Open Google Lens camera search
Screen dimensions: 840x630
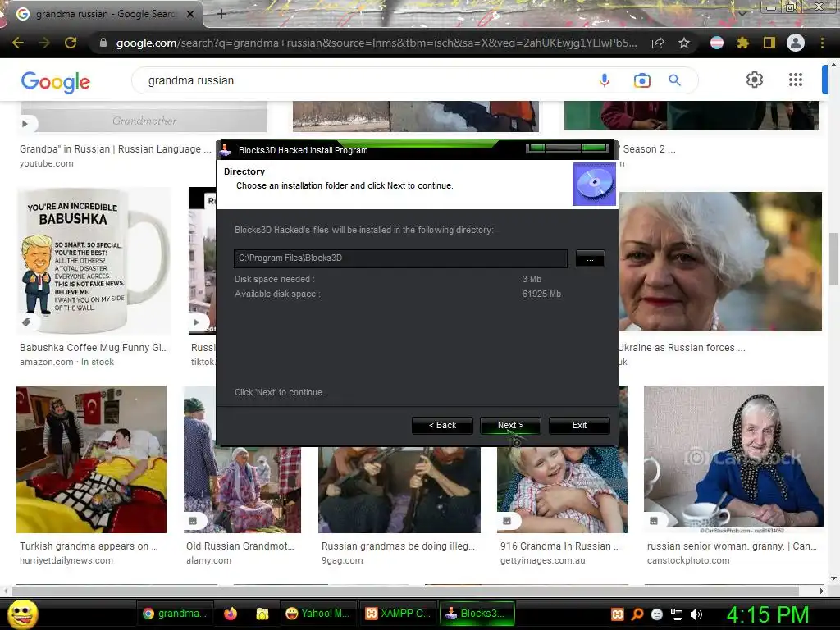641,80
